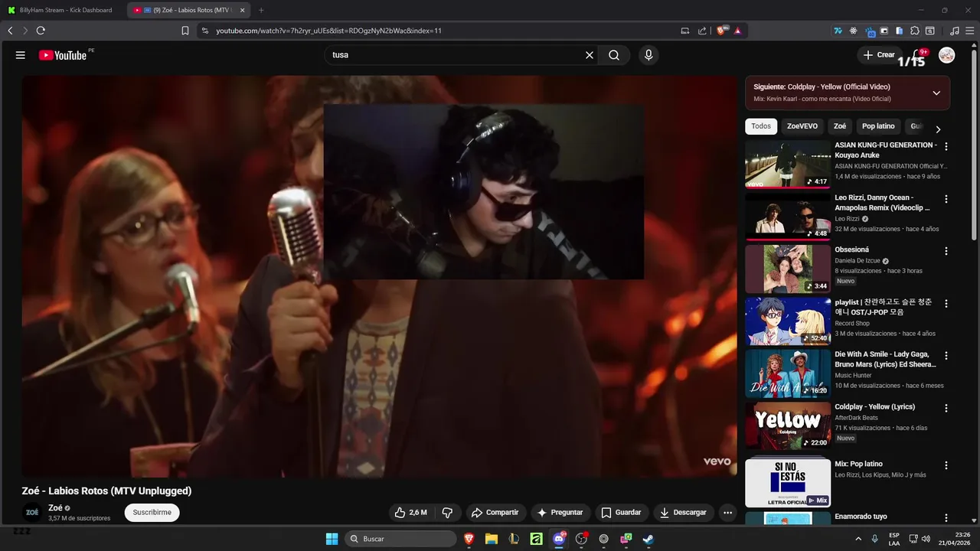Reload the current page
980x551 pixels.
click(41, 31)
